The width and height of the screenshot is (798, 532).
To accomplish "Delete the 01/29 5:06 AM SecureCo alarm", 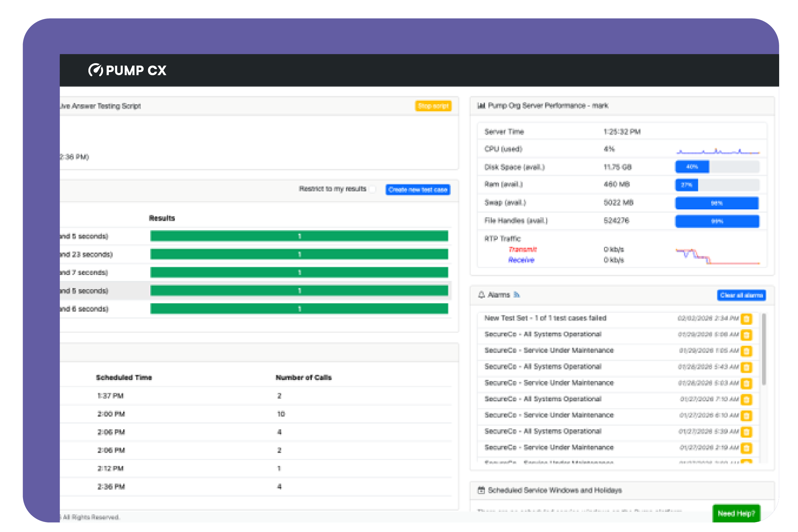I will point(746,335).
